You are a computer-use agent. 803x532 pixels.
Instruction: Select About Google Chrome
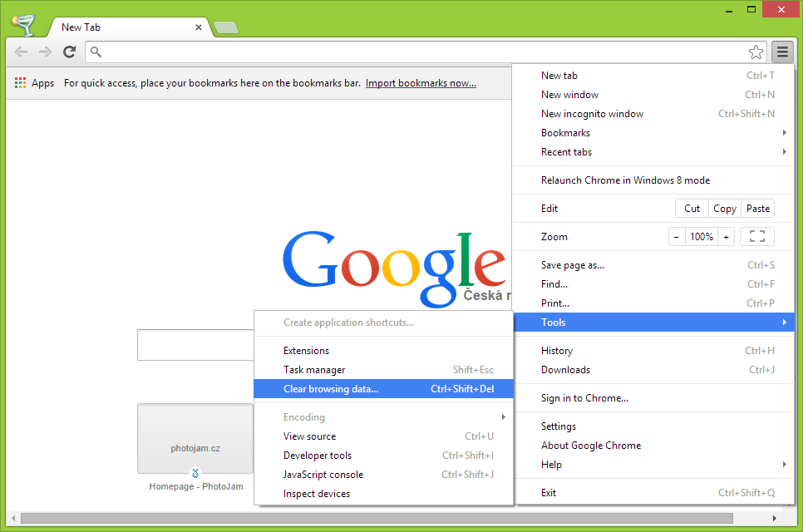(x=653, y=446)
